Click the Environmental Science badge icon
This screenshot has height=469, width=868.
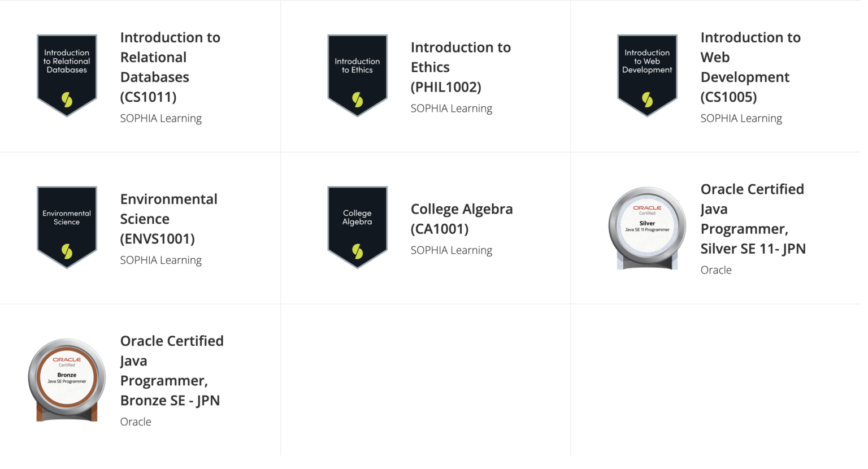click(x=67, y=227)
